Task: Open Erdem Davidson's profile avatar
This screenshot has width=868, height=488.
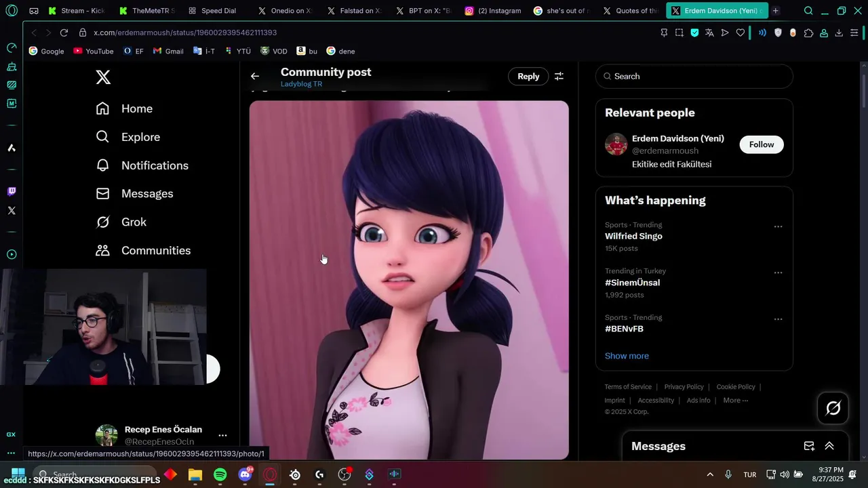Action: 616,144
